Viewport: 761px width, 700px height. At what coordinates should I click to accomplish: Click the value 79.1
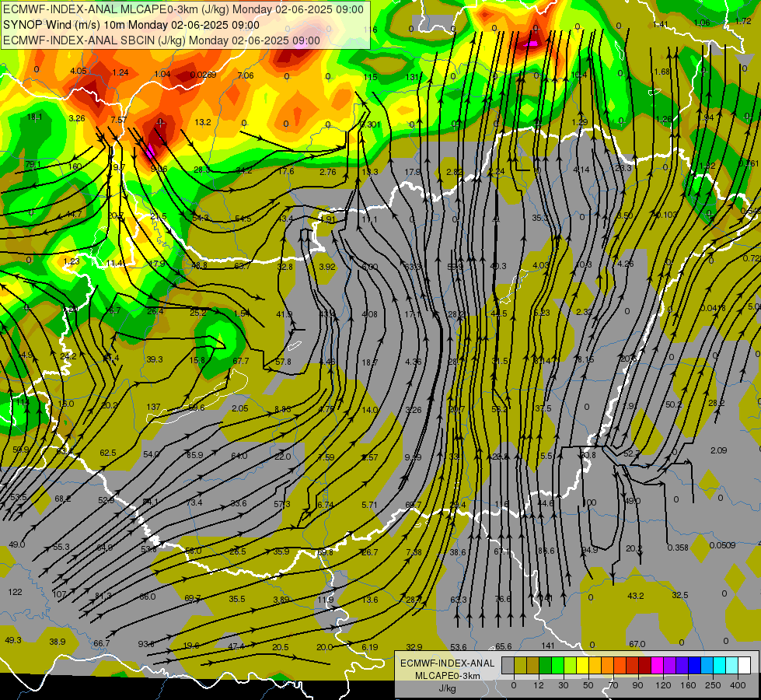(33, 165)
